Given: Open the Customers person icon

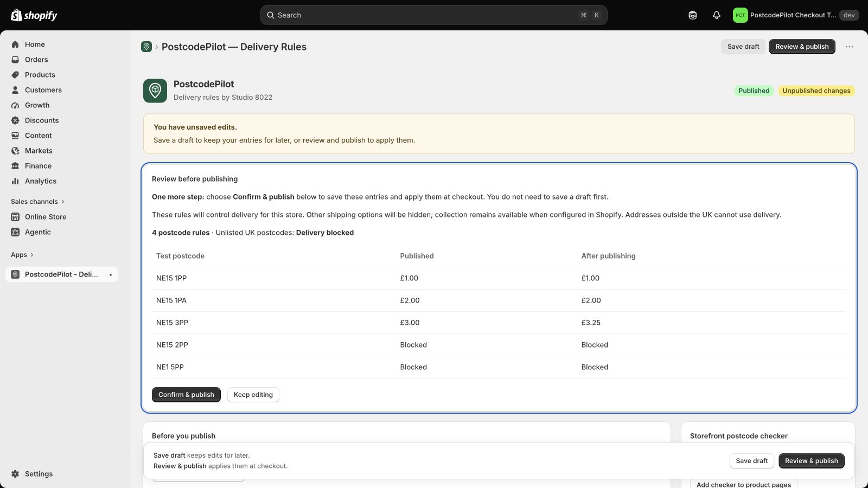Looking at the screenshot, I should click(x=15, y=90).
